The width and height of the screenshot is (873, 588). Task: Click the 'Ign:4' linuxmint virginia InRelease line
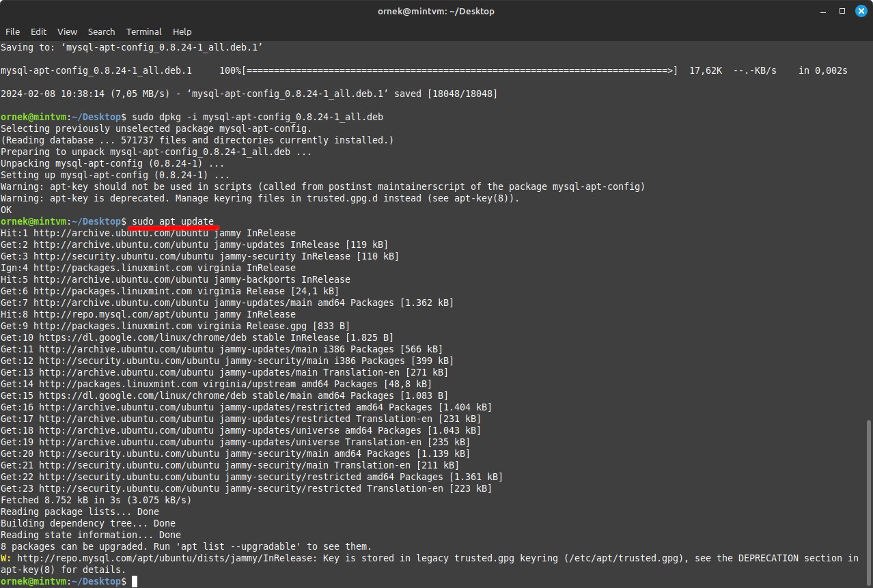point(148,268)
